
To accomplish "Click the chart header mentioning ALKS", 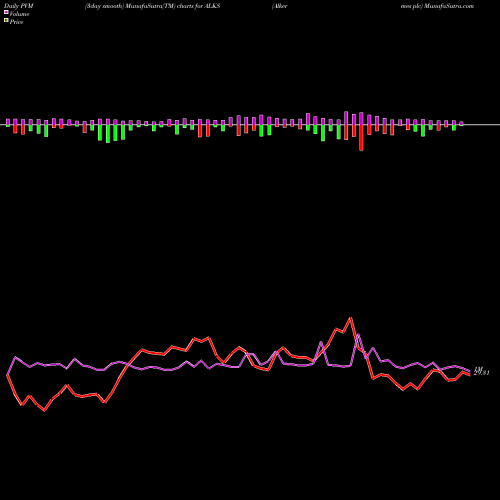I will coord(152,6).
